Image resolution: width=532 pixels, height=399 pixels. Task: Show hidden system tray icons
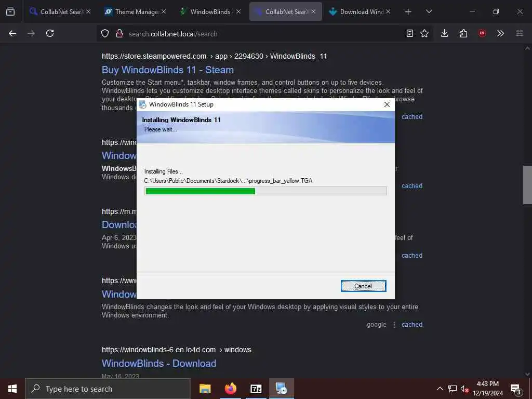[440, 389]
